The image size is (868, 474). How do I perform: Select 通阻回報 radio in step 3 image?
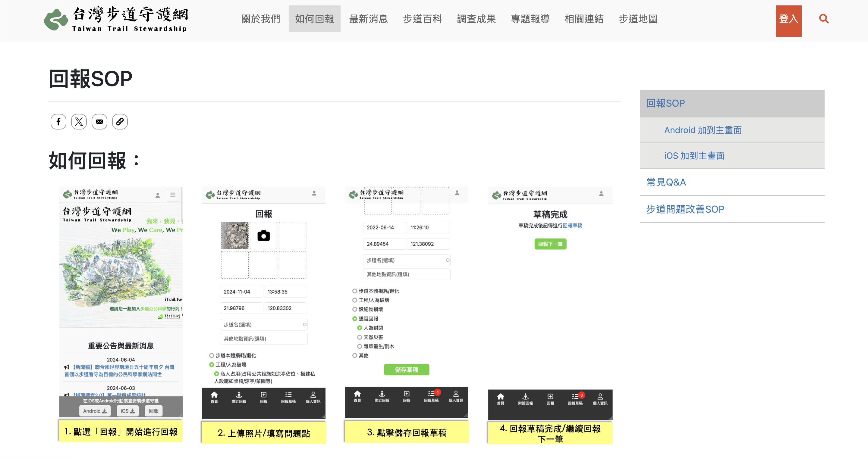(354, 319)
